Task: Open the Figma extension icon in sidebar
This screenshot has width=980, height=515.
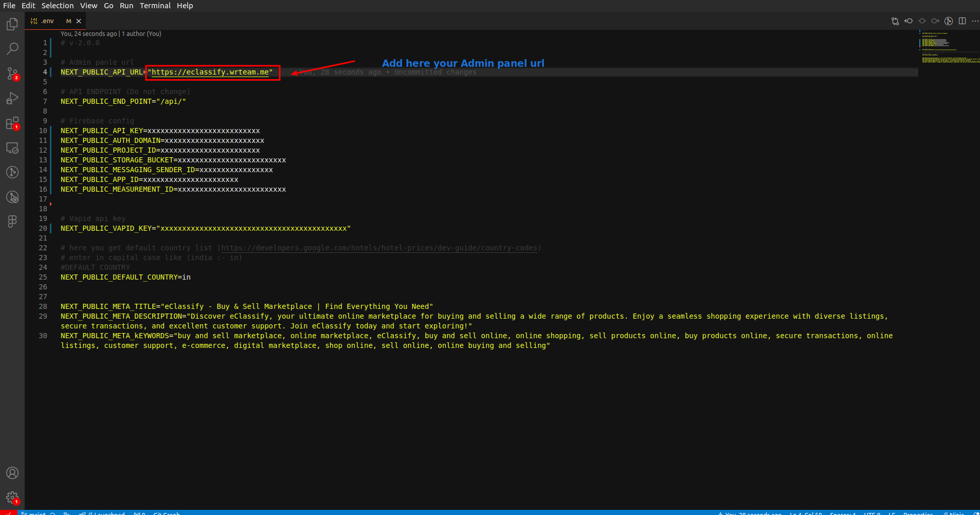Action: pos(12,221)
